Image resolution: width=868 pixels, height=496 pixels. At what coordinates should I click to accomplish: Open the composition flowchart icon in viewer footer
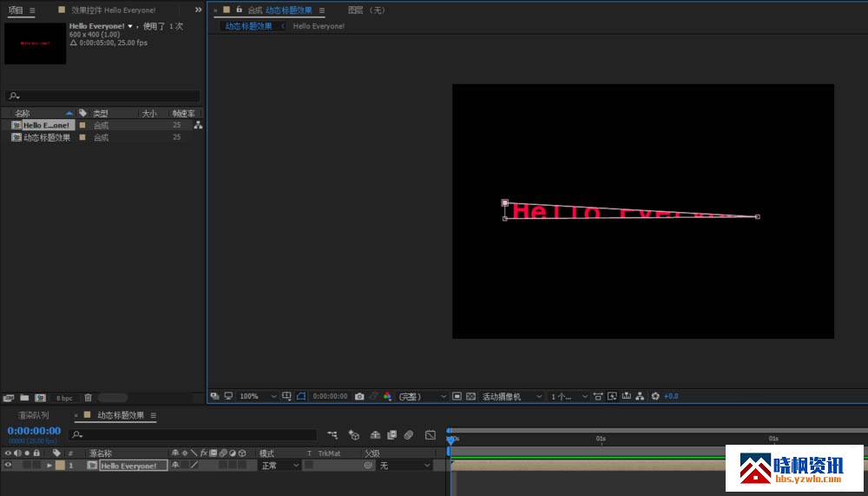(640, 396)
